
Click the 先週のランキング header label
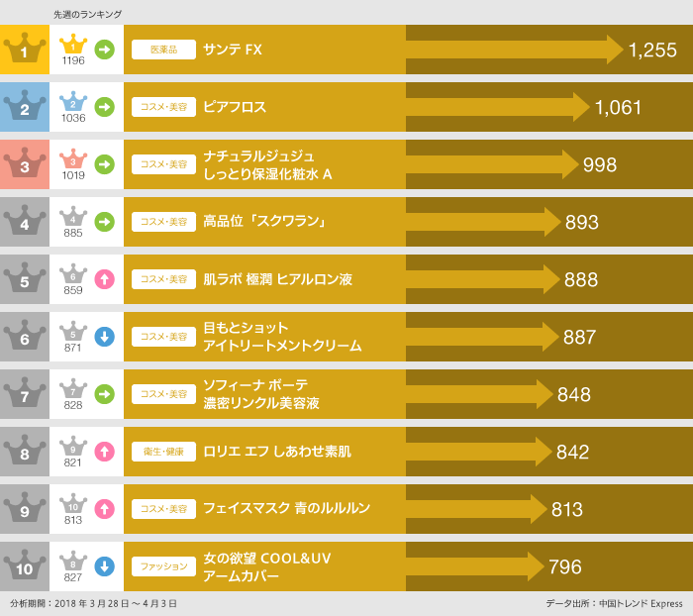pyautogui.click(x=88, y=14)
